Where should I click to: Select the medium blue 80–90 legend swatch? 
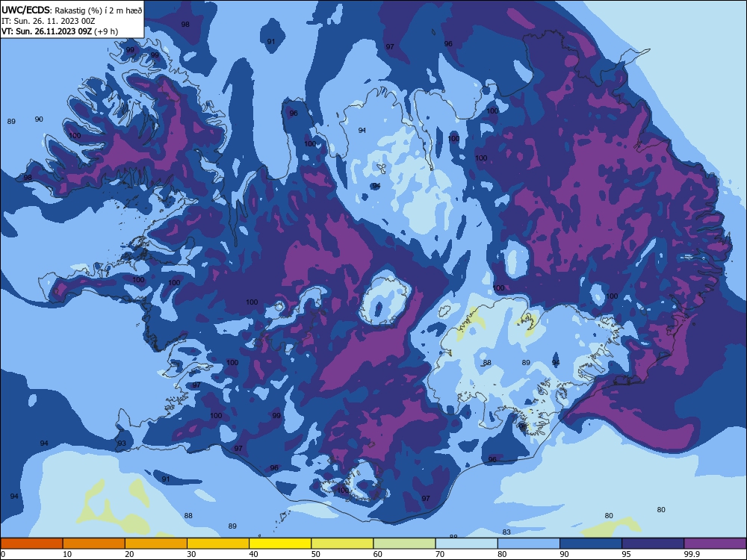click(529, 544)
